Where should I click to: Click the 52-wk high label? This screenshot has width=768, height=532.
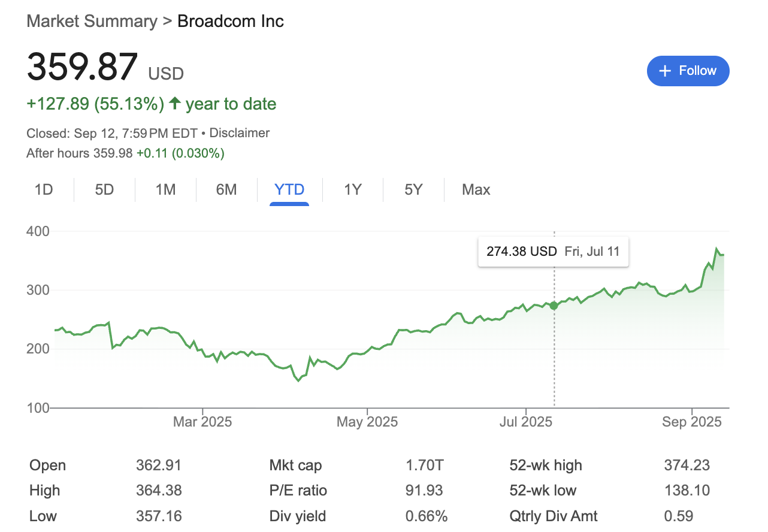545,465
